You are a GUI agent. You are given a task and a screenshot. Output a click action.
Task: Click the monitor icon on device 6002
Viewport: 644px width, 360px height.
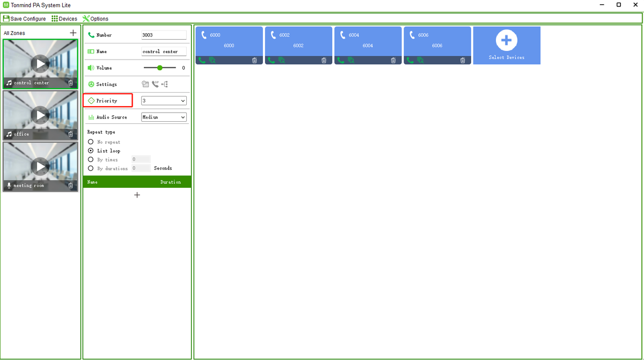[281, 60]
